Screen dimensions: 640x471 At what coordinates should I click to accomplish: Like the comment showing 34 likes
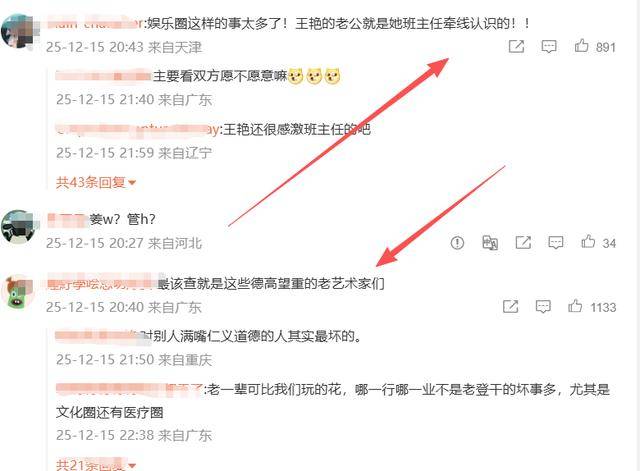[588, 242]
